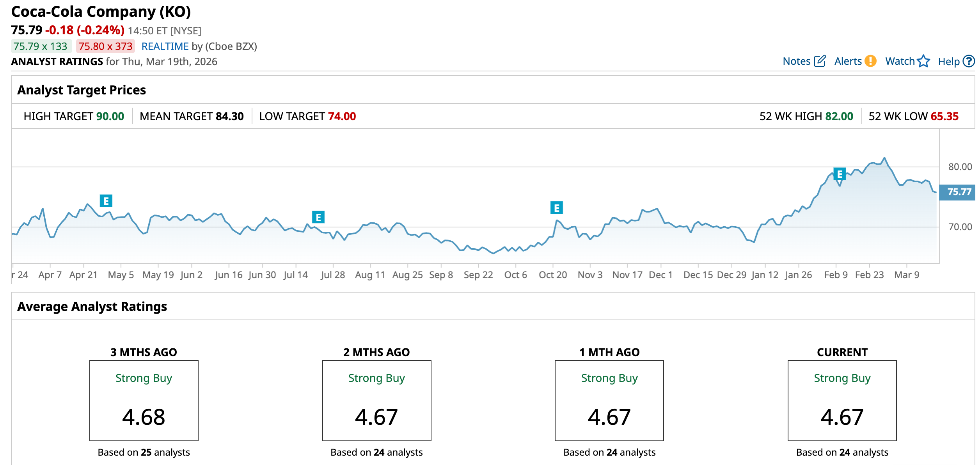This screenshot has height=465, width=980.
Task: Click the Help question mark icon
Action: [x=968, y=61]
